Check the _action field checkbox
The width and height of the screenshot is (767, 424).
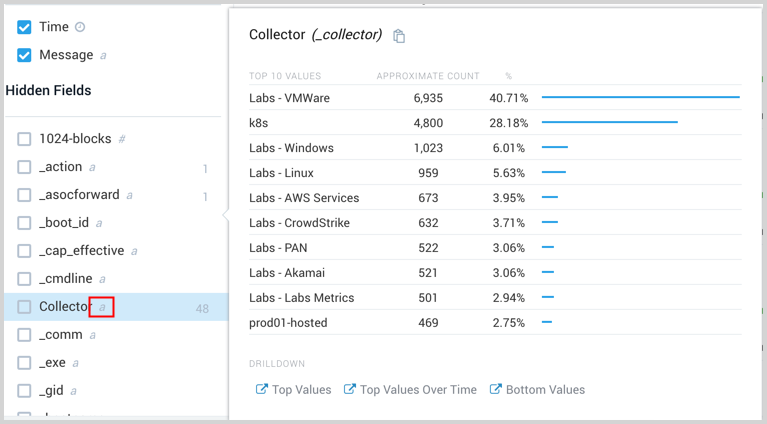(x=24, y=167)
